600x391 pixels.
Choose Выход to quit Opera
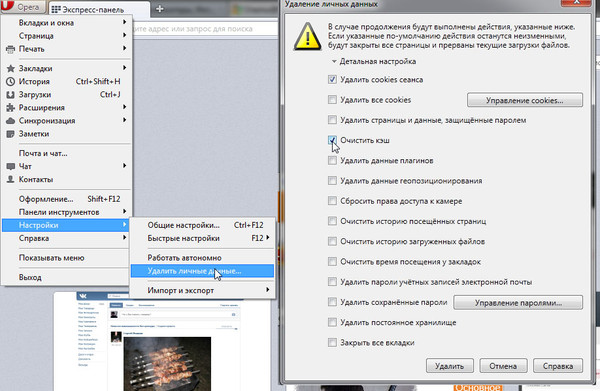click(x=67, y=277)
